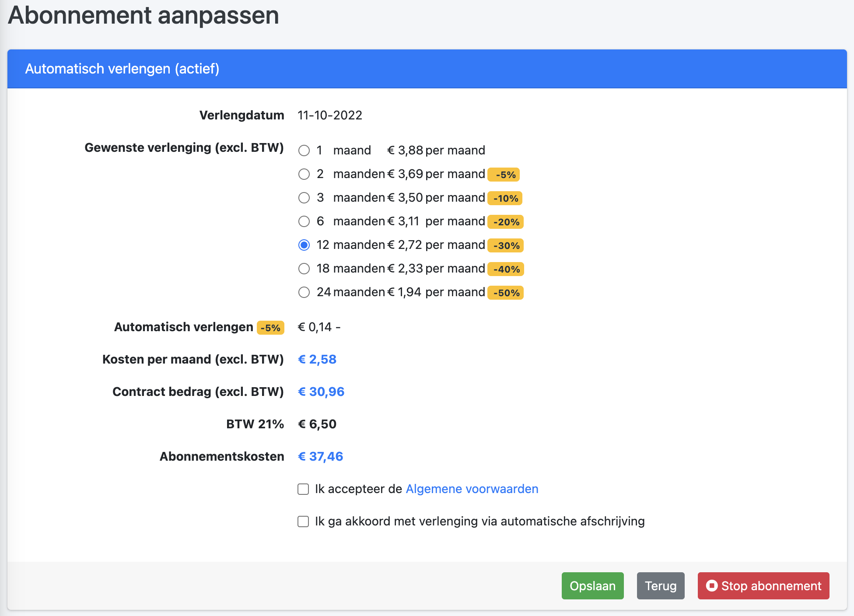The height and width of the screenshot is (616, 854).
Task: Open the Algemene voorwaarden link
Action: pos(472,489)
